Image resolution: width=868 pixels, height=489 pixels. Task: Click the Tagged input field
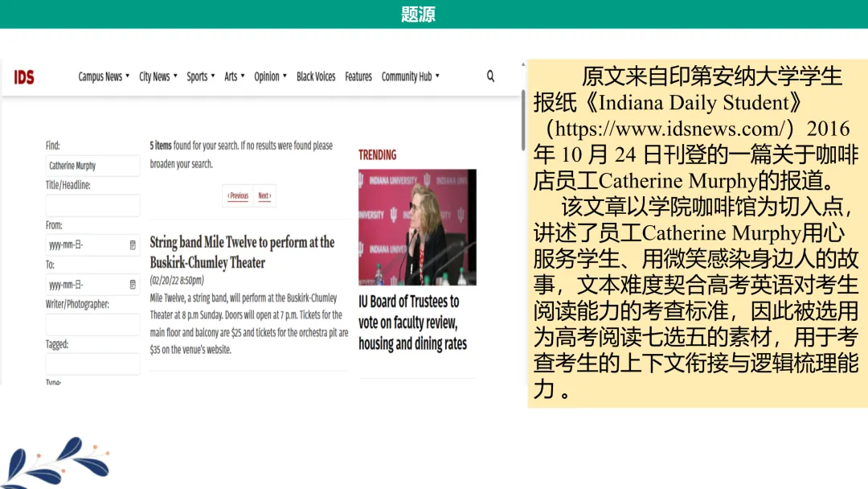[92, 364]
